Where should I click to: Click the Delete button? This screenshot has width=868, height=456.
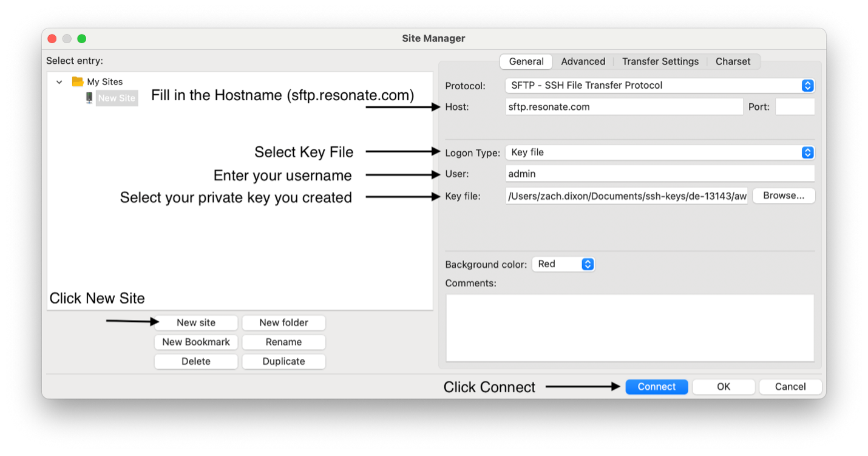tap(196, 361)
